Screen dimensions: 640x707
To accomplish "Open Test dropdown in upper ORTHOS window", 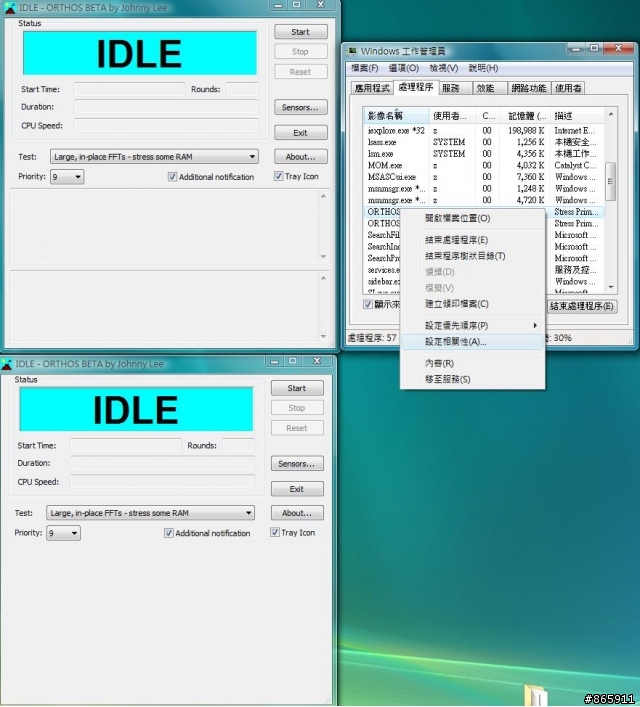I will (x=154, y=157).
